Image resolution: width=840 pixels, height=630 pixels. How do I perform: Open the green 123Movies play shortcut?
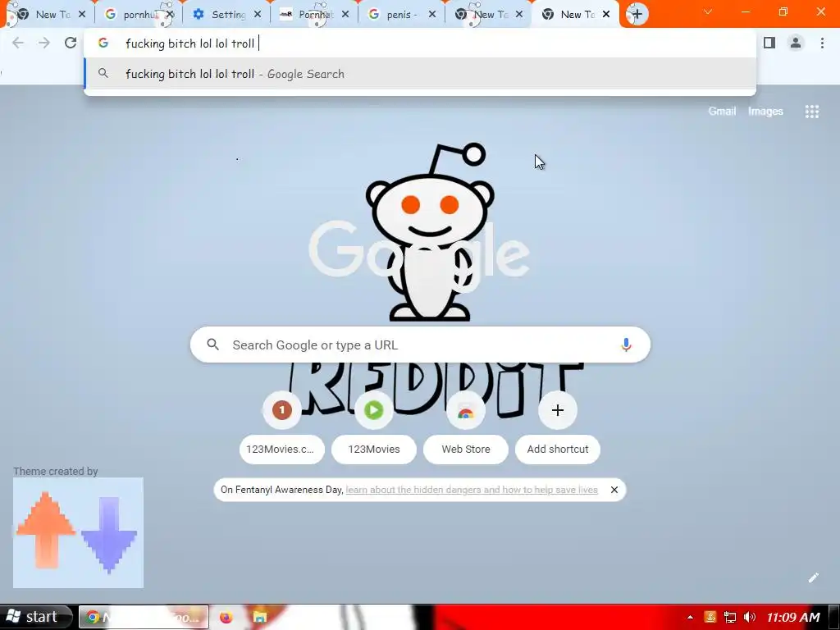(x=374, y=410)
